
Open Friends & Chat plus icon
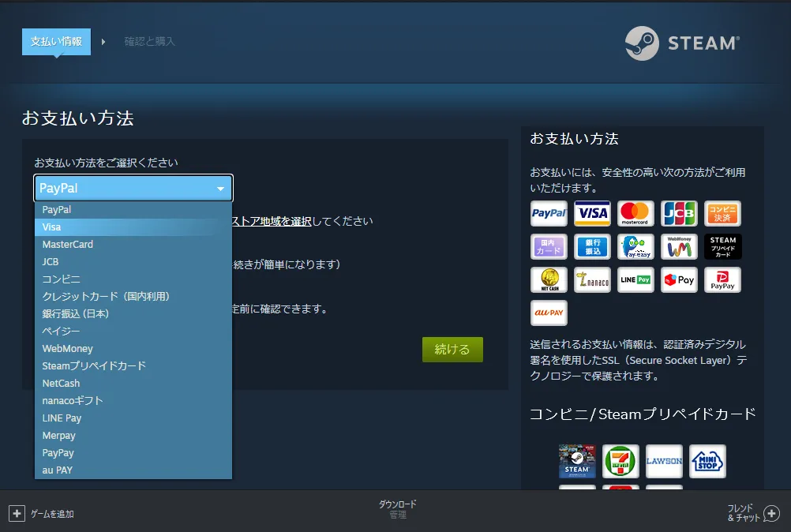tap(771, 513)
